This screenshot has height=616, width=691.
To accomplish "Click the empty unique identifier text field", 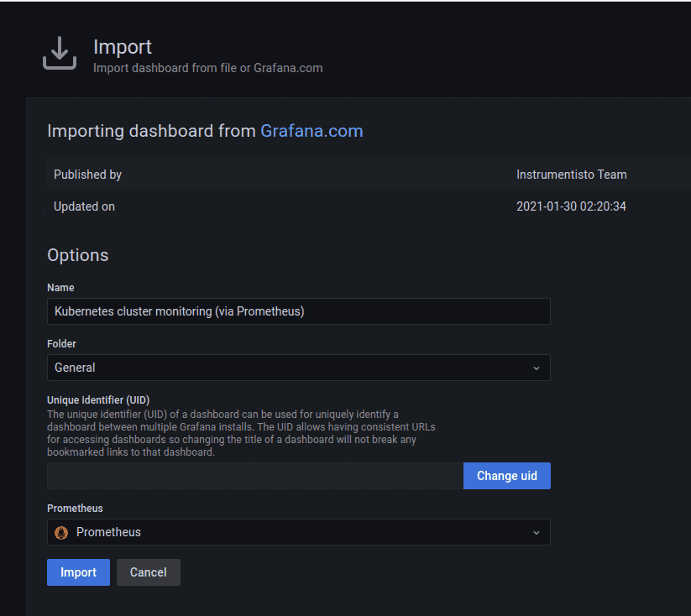I will coord(254,476).
